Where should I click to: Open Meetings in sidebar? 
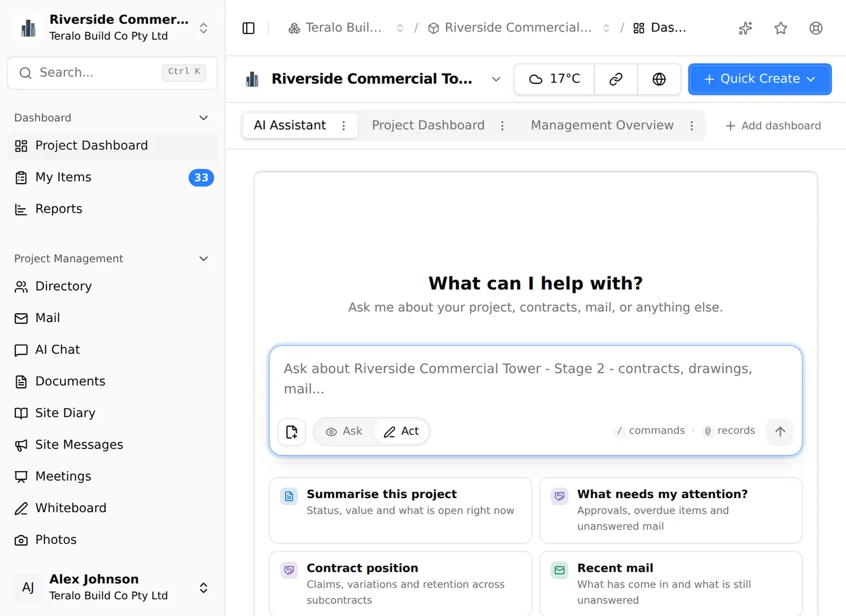[112, 476]
